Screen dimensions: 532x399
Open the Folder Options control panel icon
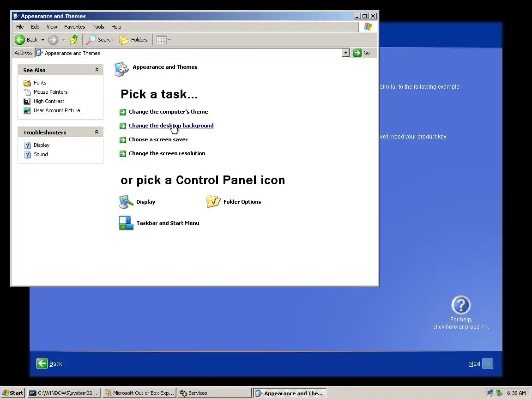pos(213,201)
